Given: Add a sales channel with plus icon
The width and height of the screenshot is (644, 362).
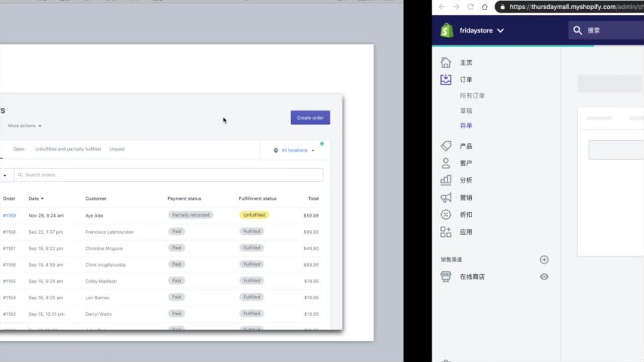Looking at the screenshot, I should click(x=544, y=260).
